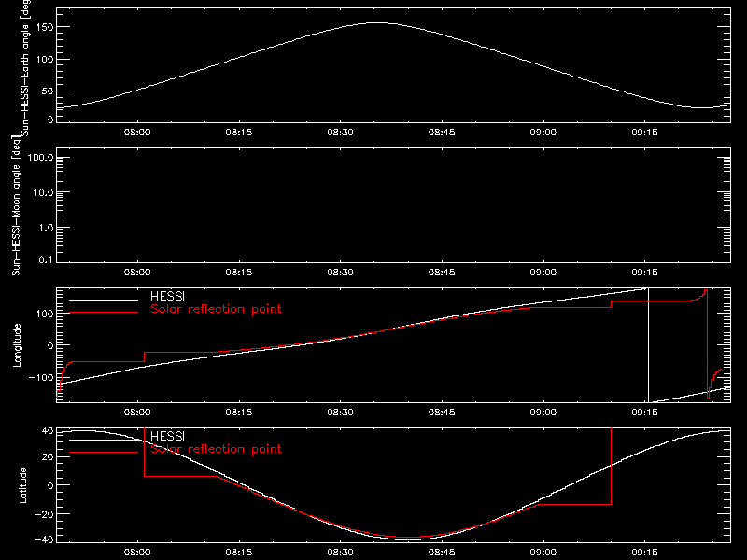Image resolution: width=747 pixels, height=560 pixels.
Task: Click the 150 tick on the Earth angle axis
Action: 46,27
